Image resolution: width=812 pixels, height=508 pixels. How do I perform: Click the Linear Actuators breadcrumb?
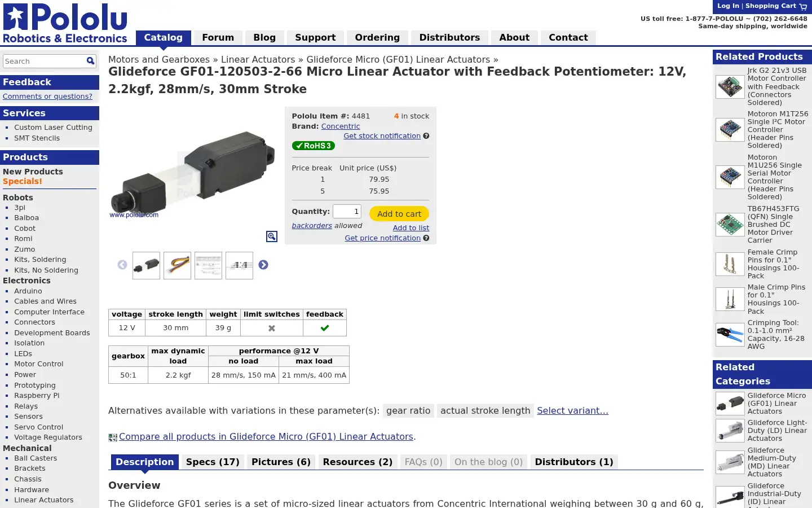(258, 59)
